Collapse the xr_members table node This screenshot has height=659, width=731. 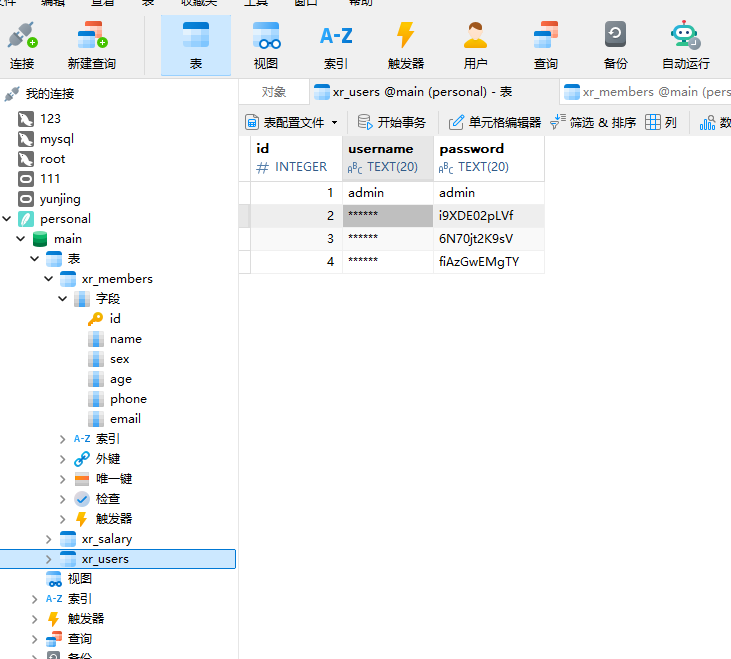tap(49, 279)
